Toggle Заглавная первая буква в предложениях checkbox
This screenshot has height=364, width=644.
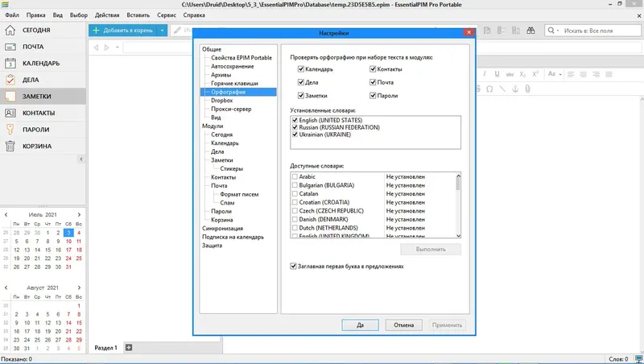(293, 267)
